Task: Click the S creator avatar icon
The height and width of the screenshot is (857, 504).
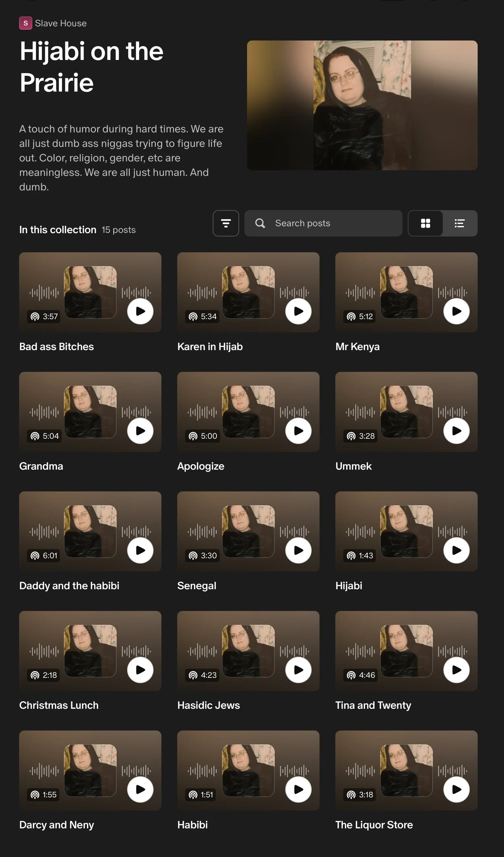Action: (25, 23)
